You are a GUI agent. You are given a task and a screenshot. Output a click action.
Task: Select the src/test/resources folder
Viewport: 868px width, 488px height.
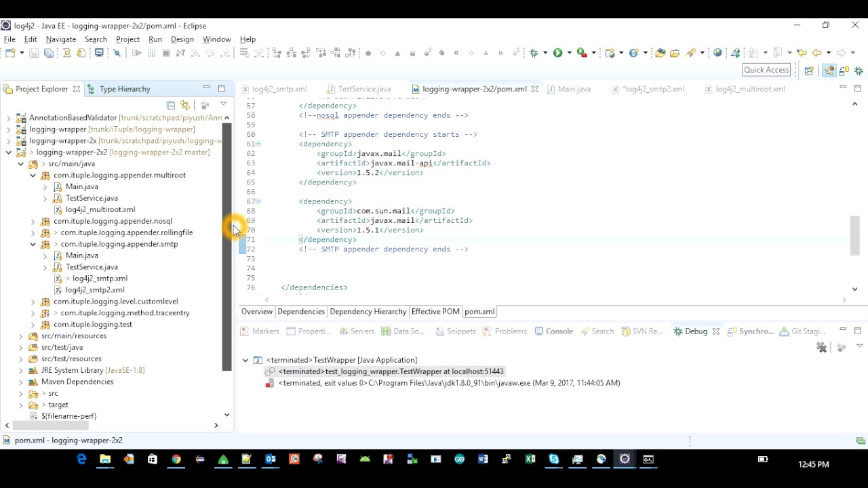[64, 359]
